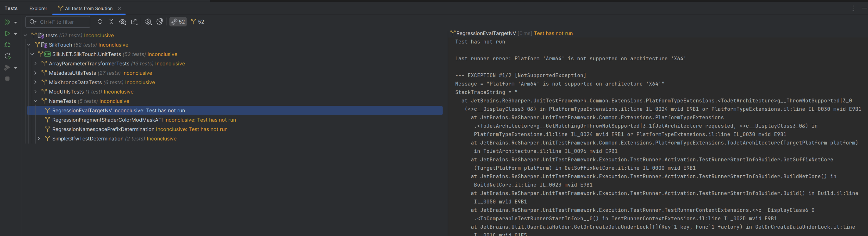Switch to the Explorer tab
Viewport: 868px width, 236px height.
click(x=38, y=8)
